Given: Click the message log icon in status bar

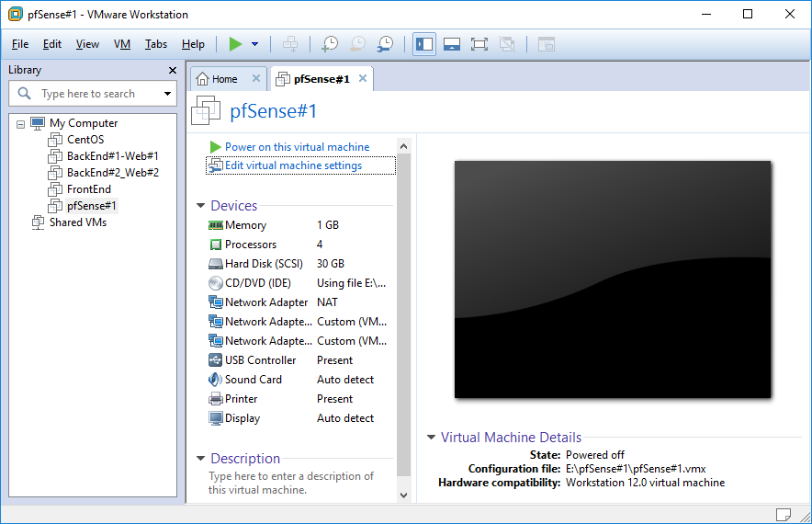Looking at the screenshot, I should 783,514.
